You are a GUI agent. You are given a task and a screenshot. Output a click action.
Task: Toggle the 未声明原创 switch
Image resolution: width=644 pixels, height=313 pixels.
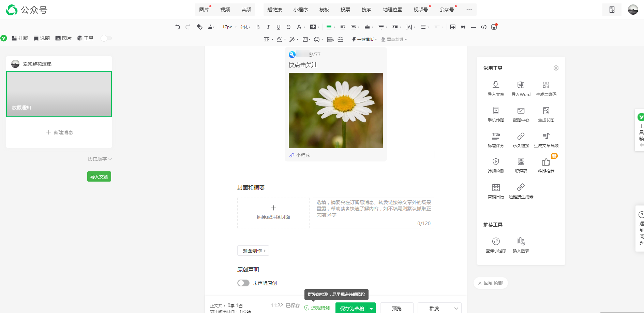click(x=243, y=283)
